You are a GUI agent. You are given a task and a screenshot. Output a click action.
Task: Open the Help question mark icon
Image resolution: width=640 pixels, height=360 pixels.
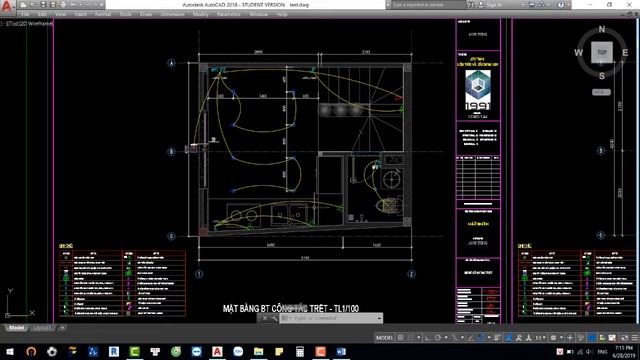(561, 5)
